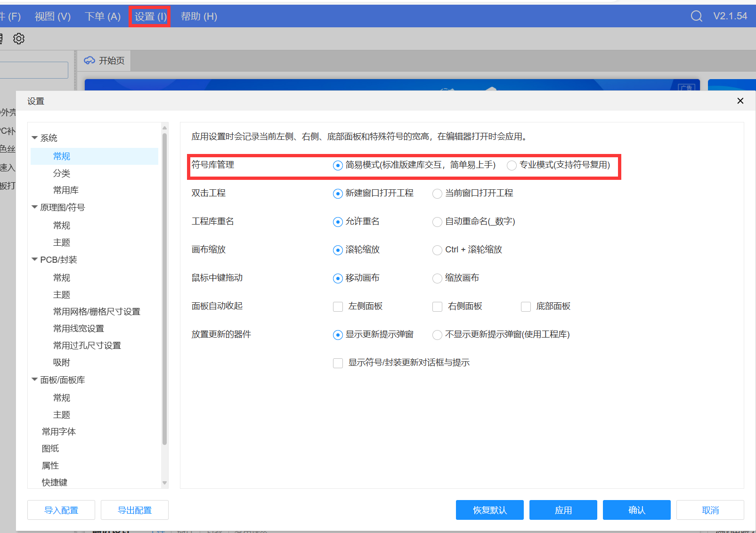Click the search input field at left
The image size is (756, 533).
click(34, 70)
